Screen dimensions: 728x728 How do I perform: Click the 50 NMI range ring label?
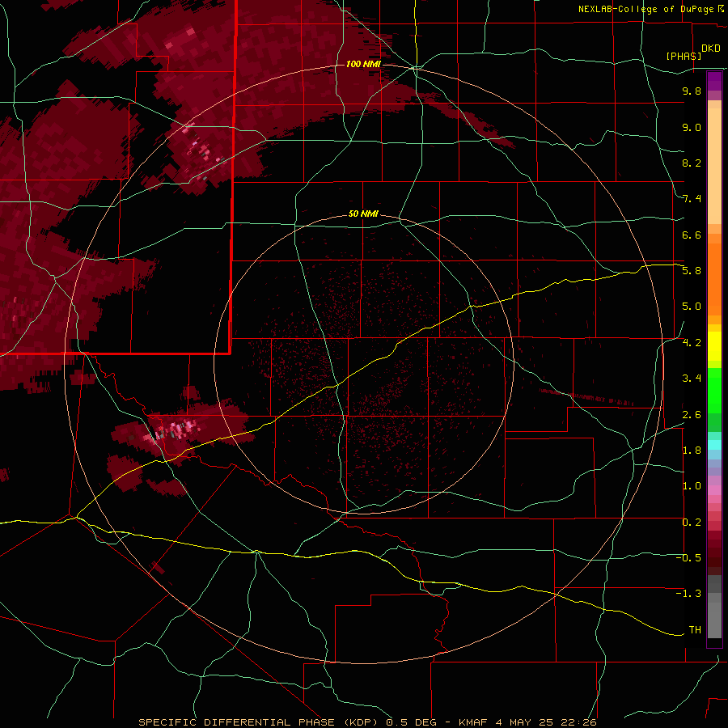(x=363, y=214)
